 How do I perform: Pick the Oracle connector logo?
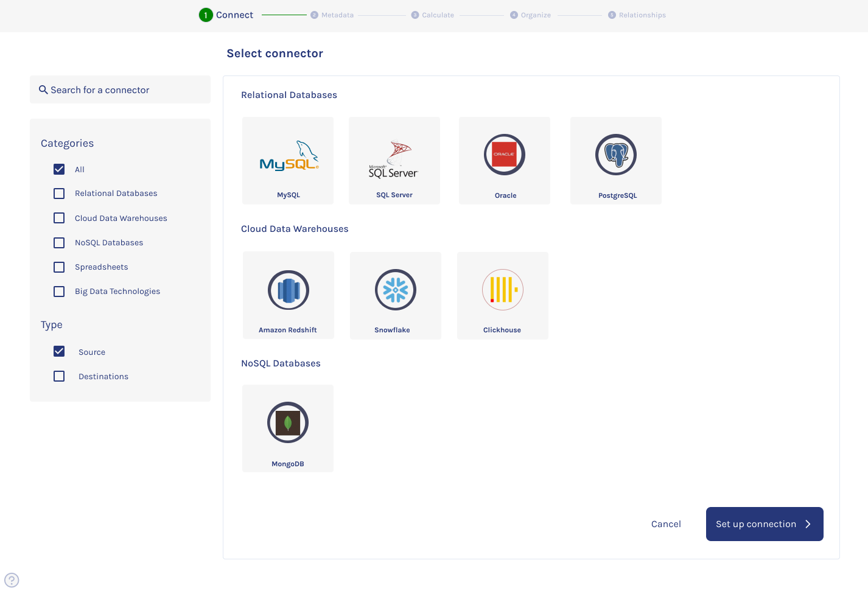tap(504, 155)
